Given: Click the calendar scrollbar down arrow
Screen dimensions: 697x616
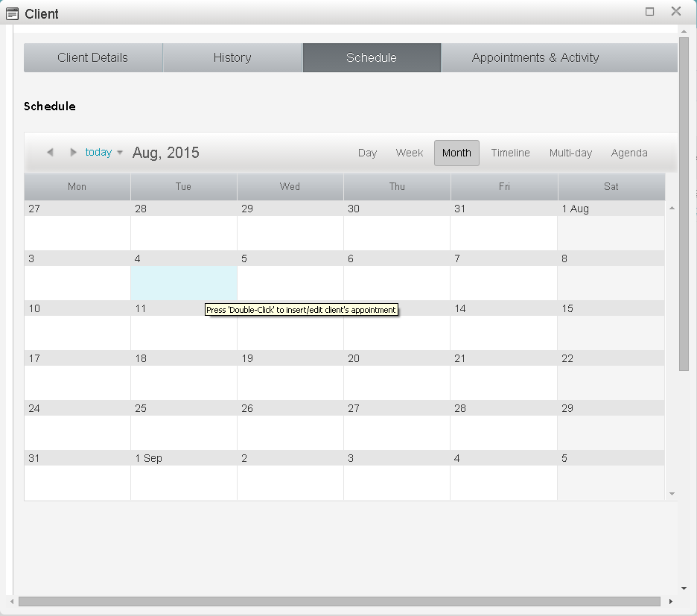Looking at the screenshot, I should pos(672,493).
